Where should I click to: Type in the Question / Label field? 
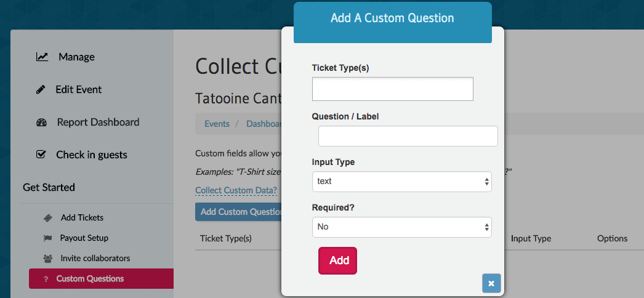(408, 136)
